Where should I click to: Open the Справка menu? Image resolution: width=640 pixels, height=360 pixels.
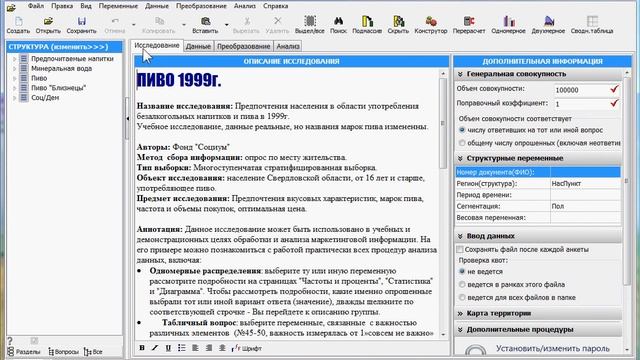276,6
